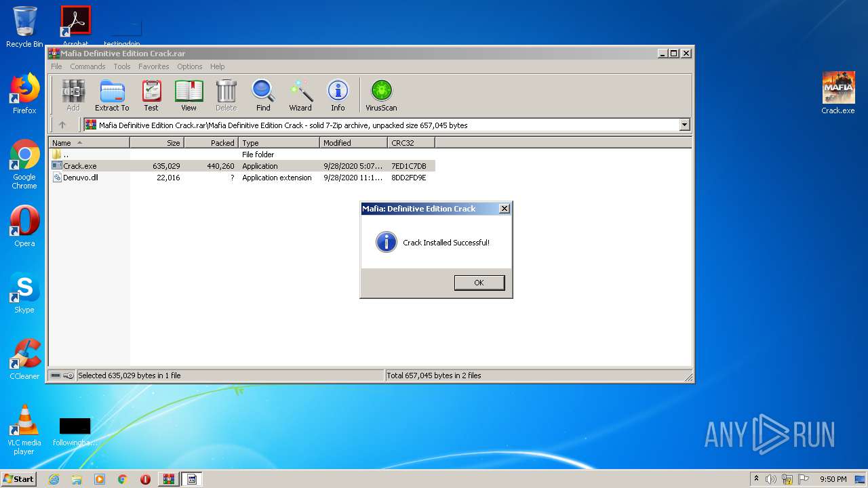Click the clock showing 9:50 PM
This screenshot has height=488, width=868.
[833, 479]
